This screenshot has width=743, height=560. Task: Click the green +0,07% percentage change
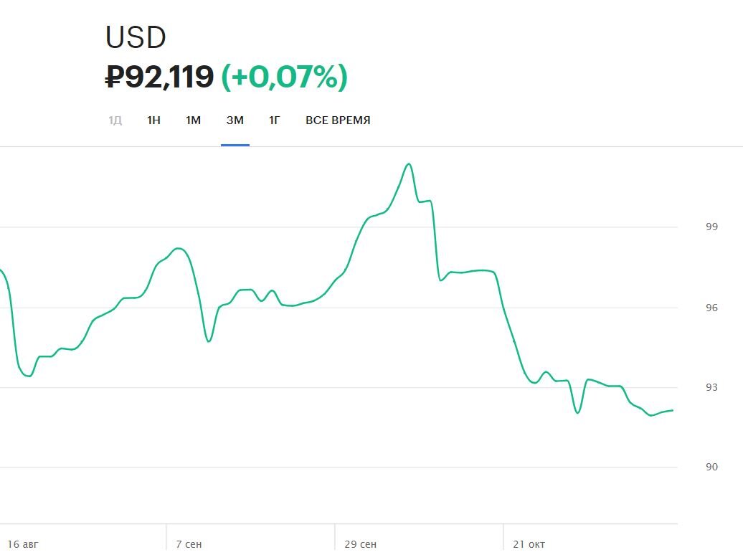point(283,76)
